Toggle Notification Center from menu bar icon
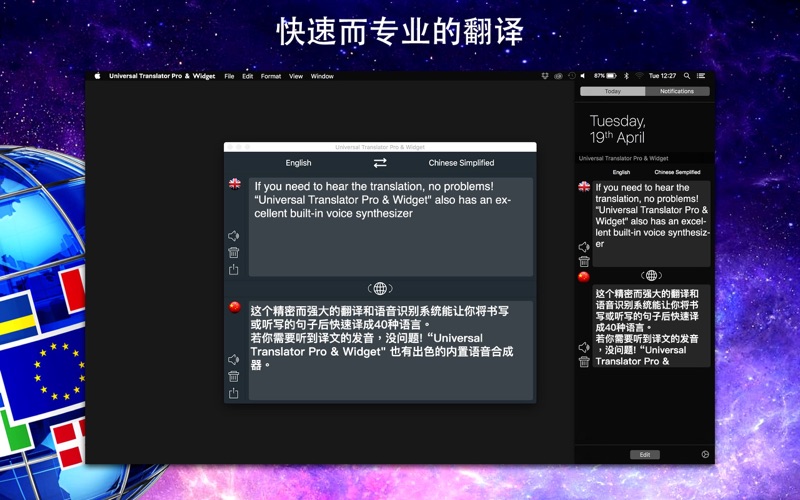This screenshot has height=500, width=800. (x=701, y=76)
